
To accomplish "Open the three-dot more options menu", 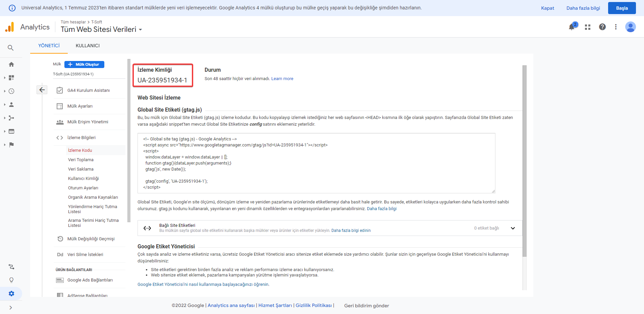I will click(x=616, y=27).
